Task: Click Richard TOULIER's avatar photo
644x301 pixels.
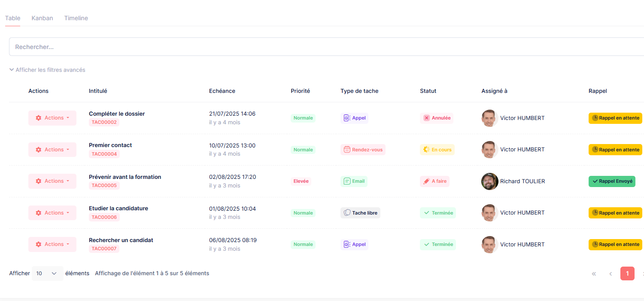Action: 490,181
